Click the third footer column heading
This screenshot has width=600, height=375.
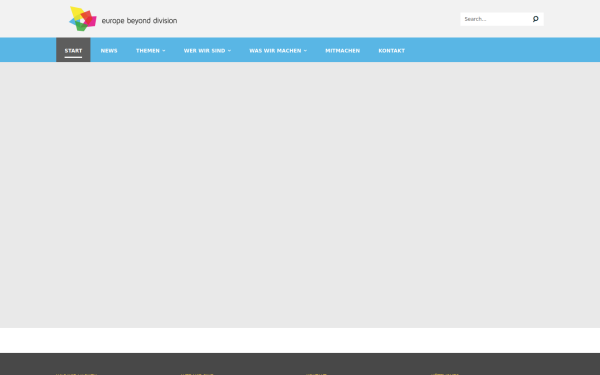click(316, 373)
